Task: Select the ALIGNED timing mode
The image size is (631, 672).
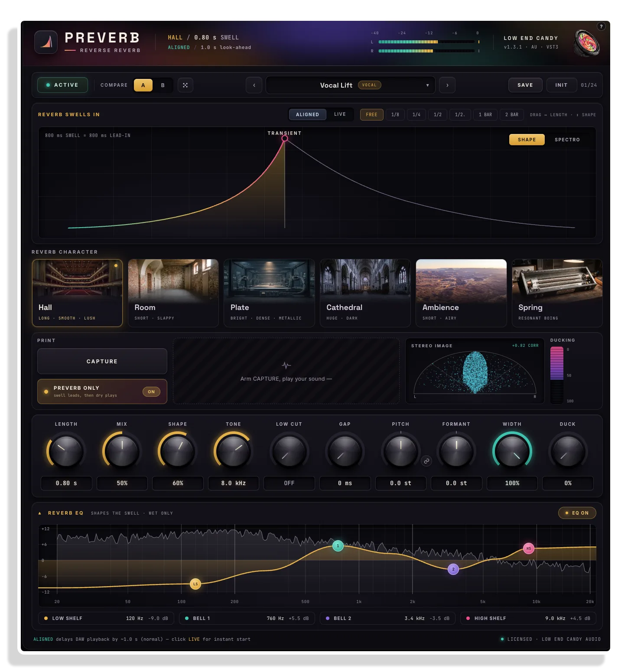Action: (x=307, y=114)
